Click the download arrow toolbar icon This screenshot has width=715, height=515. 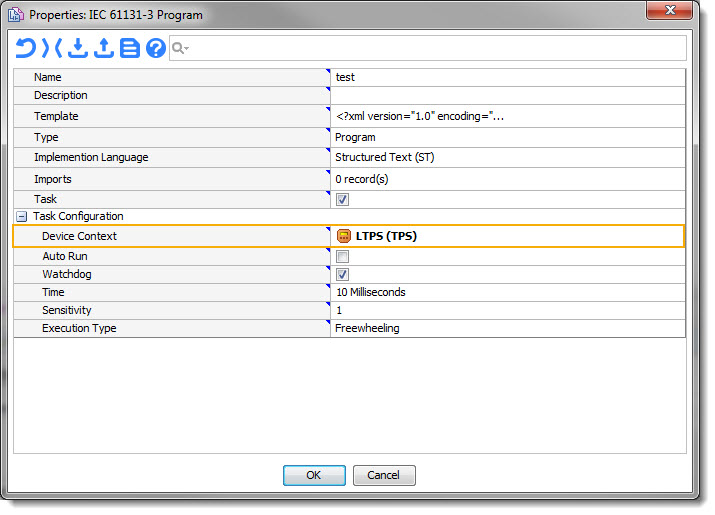pyautogui.click(x=78, y=48)
